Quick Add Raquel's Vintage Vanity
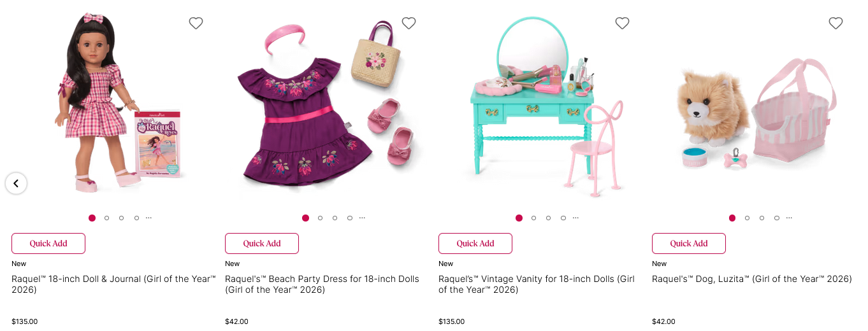868x331 pixels. coord(475,243)
